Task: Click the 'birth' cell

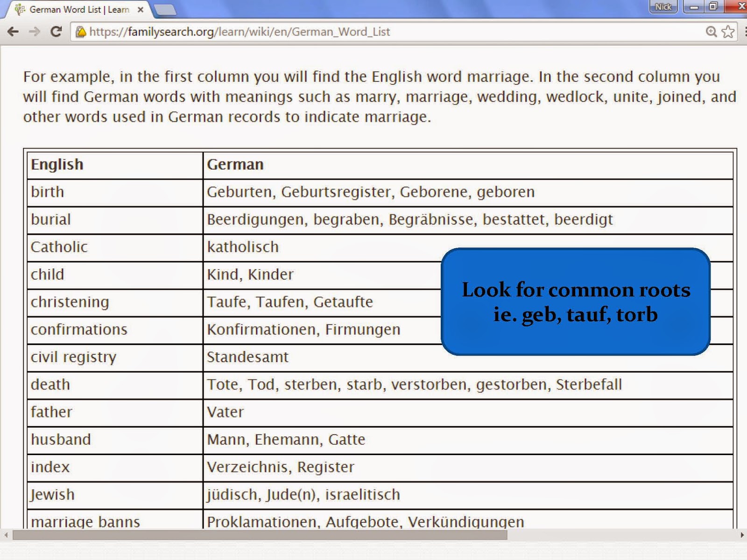Action: pyautogui.click(x=115, y=193)
